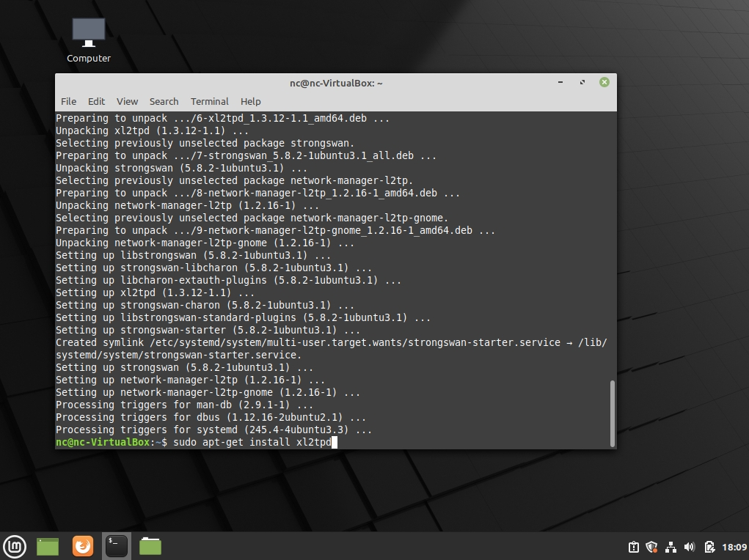Minimize the terminal window

560,82
